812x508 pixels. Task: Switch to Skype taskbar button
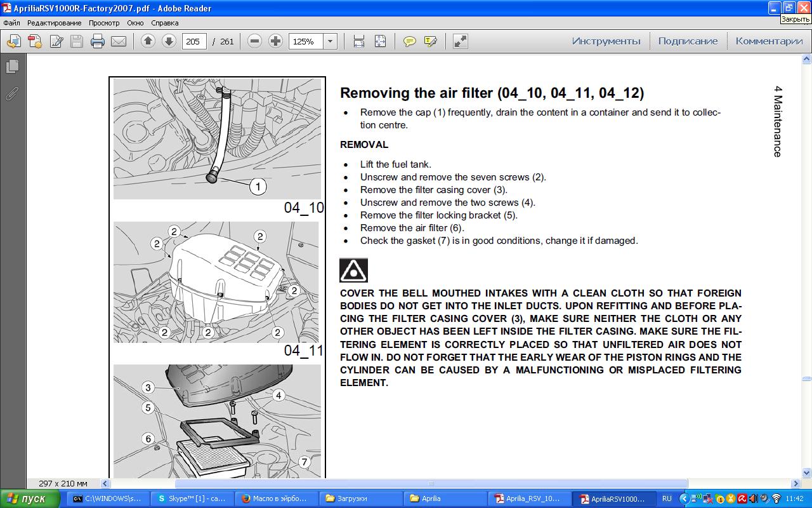(192, 499)
